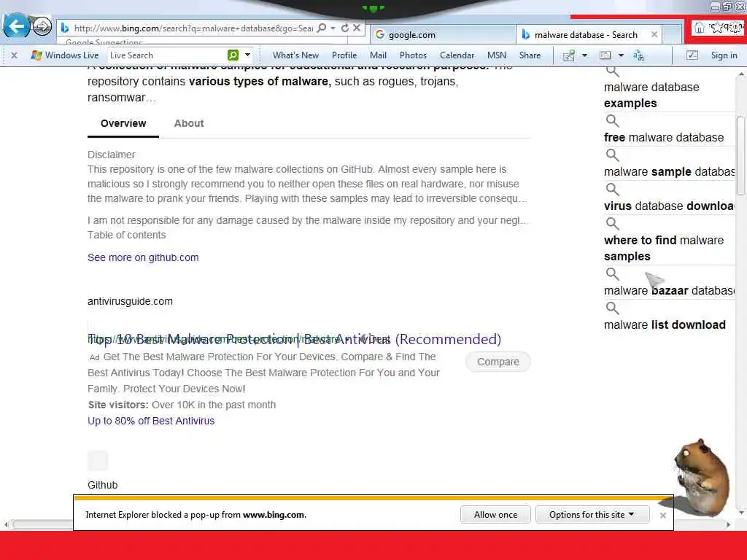Expand the Live Search options dropdown
Viewport: 747px width, 560px height.
(247, 55)
